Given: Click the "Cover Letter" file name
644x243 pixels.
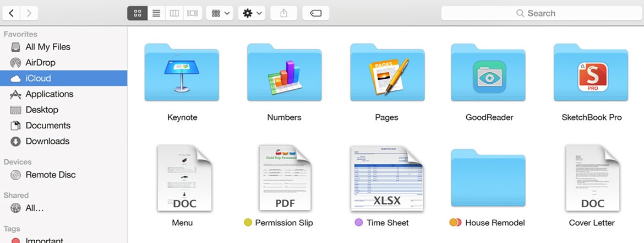Looking at the screenshot, I should coord(592,223).
